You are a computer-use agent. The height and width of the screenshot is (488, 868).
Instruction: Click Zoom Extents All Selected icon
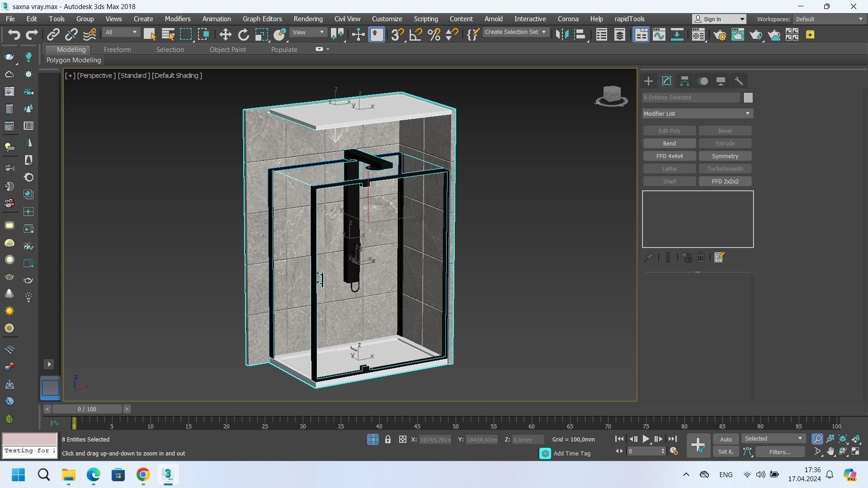click(856, 439)
